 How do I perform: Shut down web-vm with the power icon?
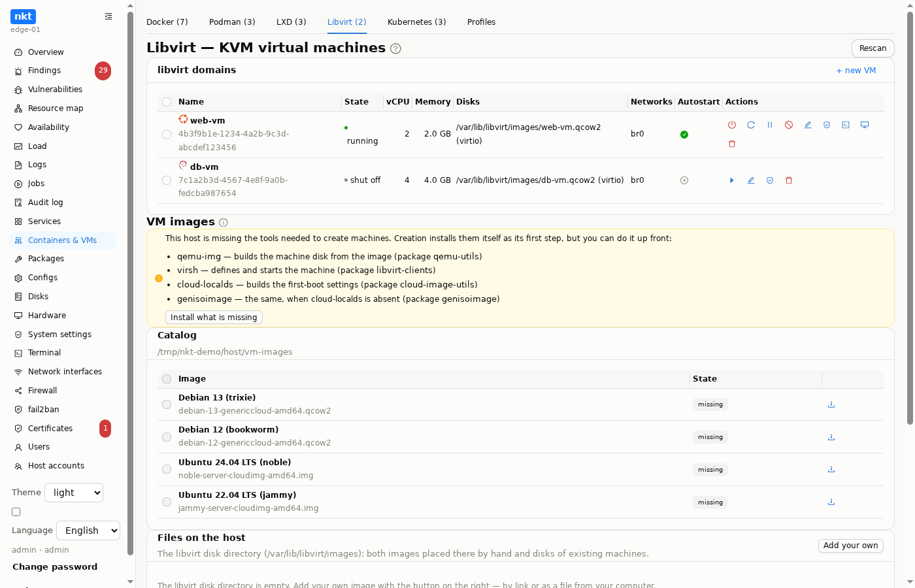(x=732, y=125)
